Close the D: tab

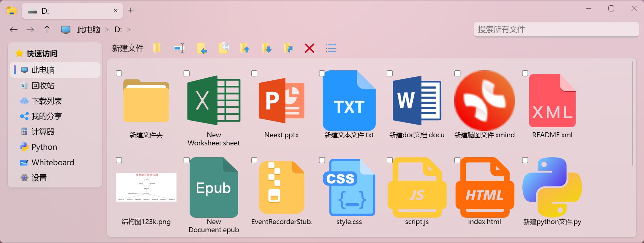[x=116, y=11]
